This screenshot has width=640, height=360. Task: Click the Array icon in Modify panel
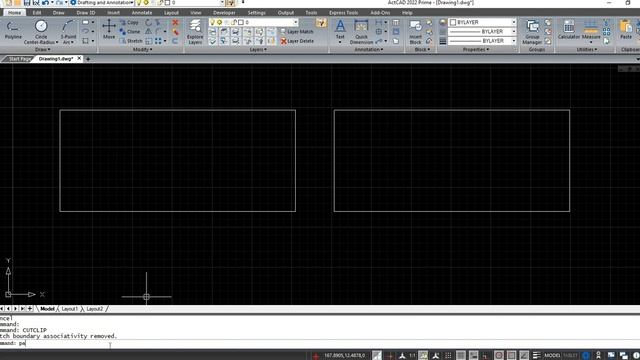click(158, 41)
